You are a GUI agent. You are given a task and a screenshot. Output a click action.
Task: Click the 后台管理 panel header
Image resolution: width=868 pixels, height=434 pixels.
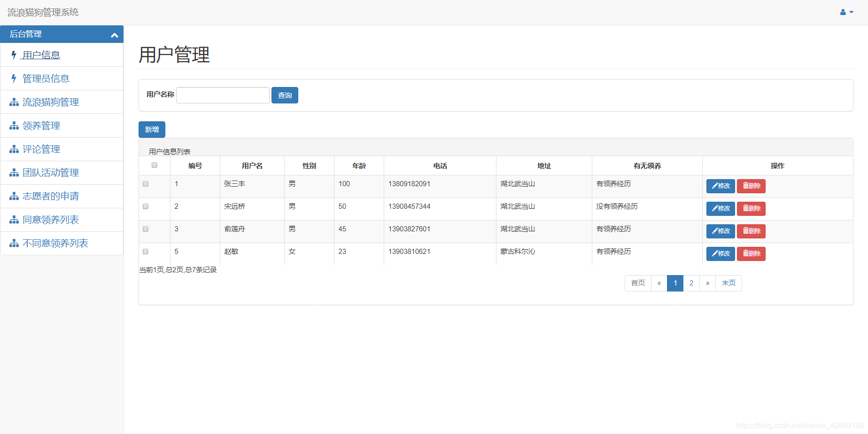(x=62, y=34)
